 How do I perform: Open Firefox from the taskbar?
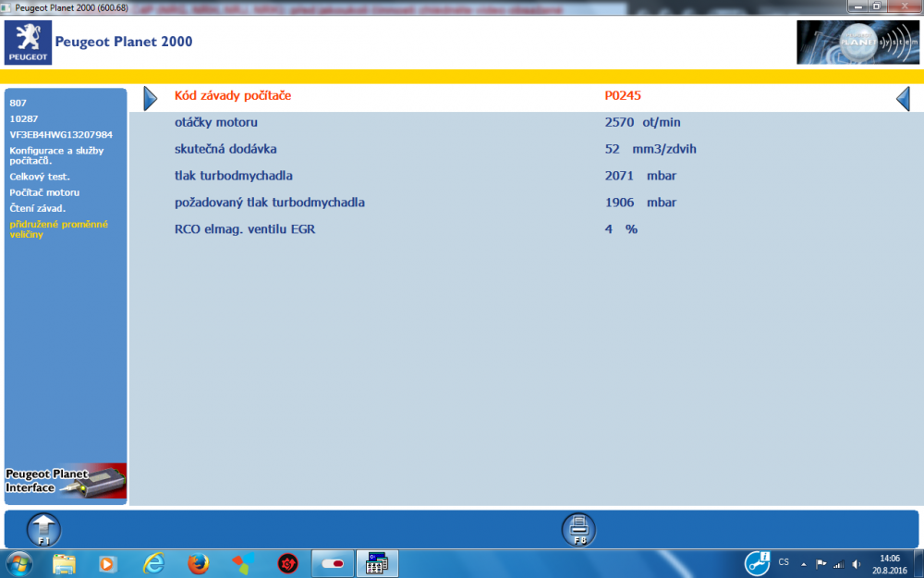[199, 564]
